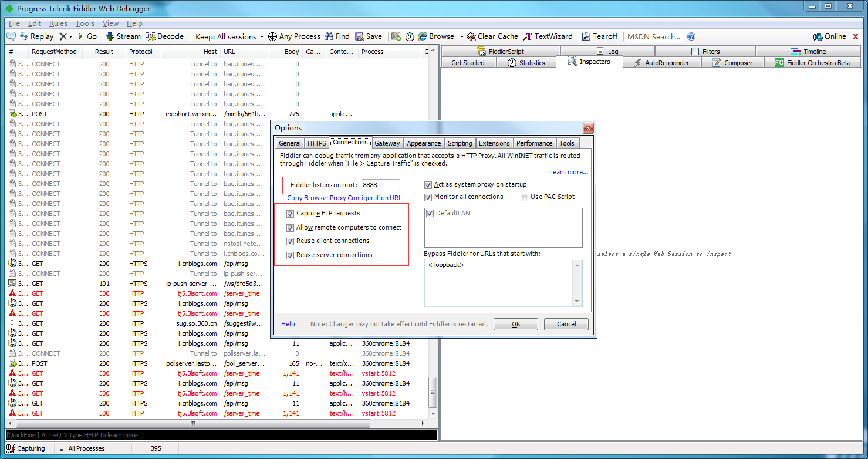Click the Help link in Options dialog
This screenshot has width=868, height=459.
pos(288,324)
